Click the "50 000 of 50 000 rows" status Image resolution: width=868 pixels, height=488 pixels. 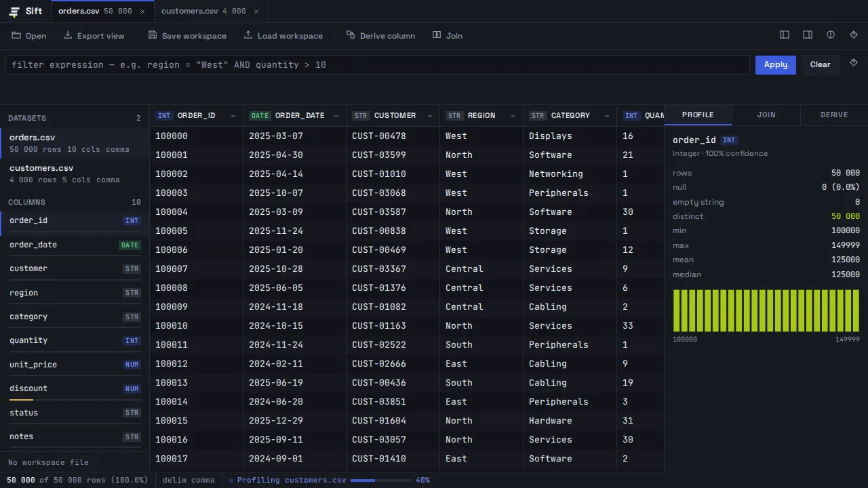[x=77, y=480]
